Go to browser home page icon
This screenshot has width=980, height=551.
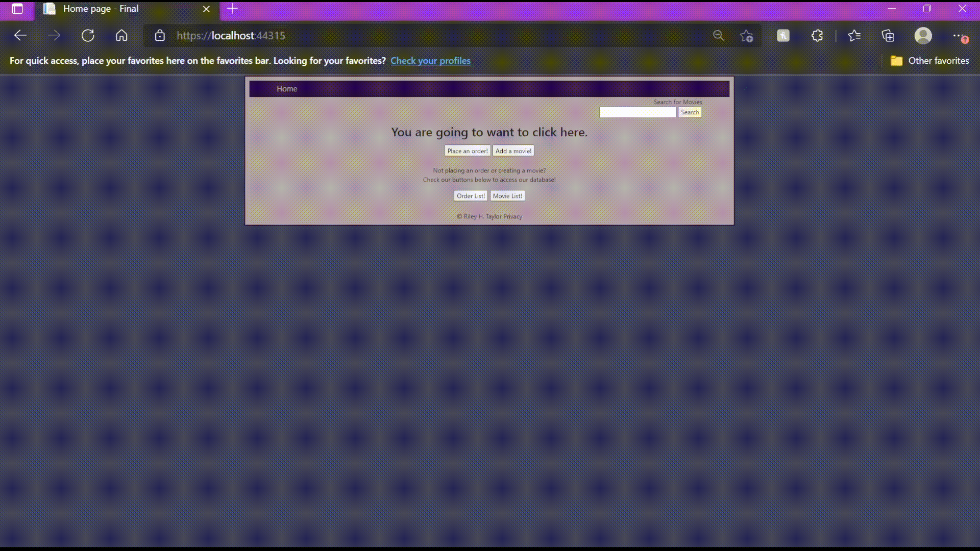(121, 36)
